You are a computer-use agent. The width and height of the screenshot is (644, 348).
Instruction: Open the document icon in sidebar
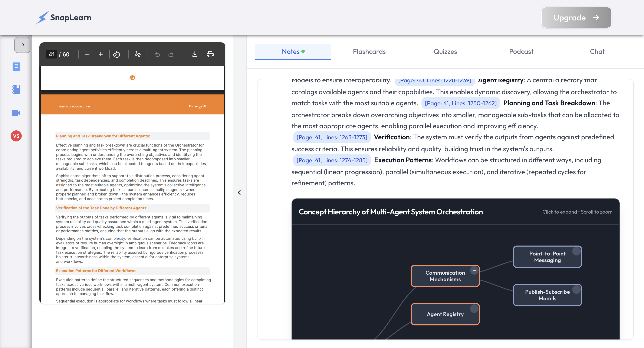click(x=16, y=66)
